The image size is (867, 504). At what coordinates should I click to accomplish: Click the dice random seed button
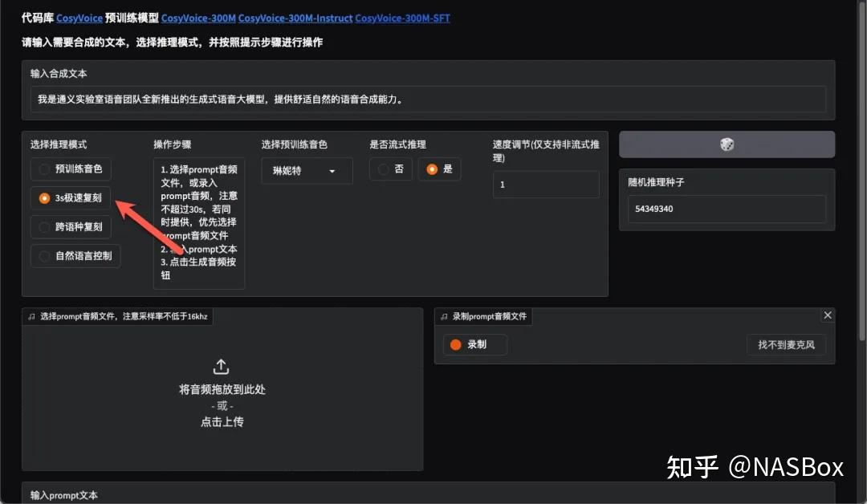click(x=726, y=144)
